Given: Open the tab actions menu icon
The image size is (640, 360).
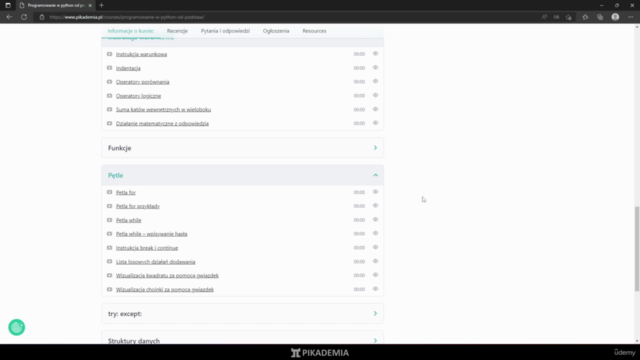Looking at the screenshot, I should point(8,5).
